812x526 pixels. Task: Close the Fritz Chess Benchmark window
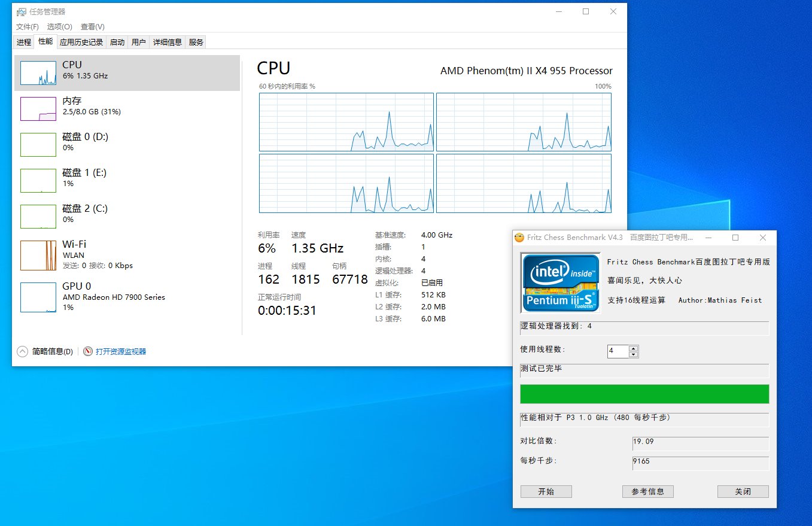pos(762,238)
